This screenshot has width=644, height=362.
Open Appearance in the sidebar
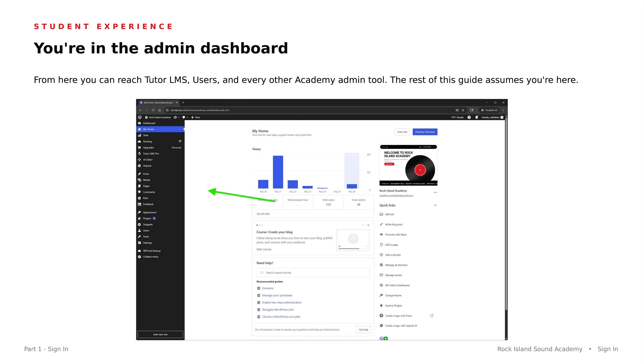click(x=161, y=212)
